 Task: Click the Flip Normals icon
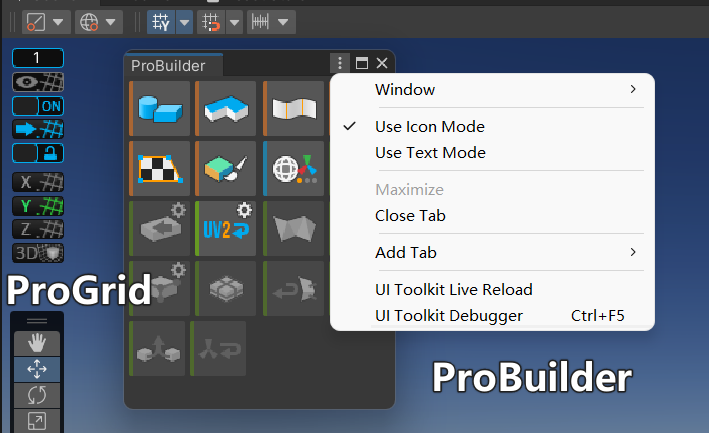tap(218, 348)
